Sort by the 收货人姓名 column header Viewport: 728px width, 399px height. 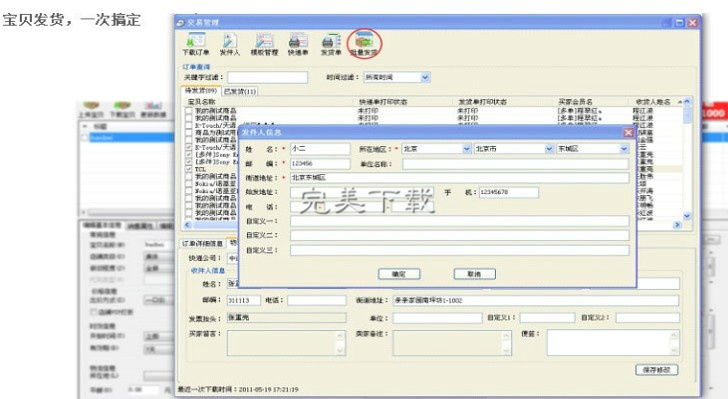pyautogui.click(x=653, y=102)
